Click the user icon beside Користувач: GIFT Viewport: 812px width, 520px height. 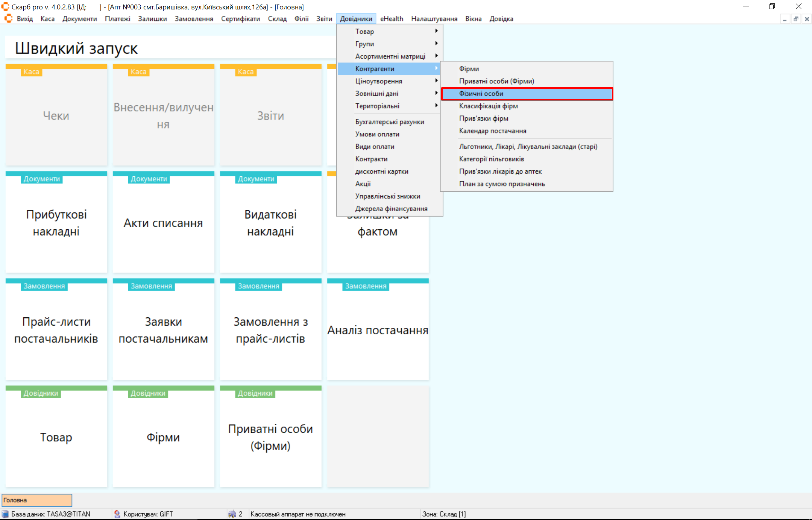coord(117,514)
